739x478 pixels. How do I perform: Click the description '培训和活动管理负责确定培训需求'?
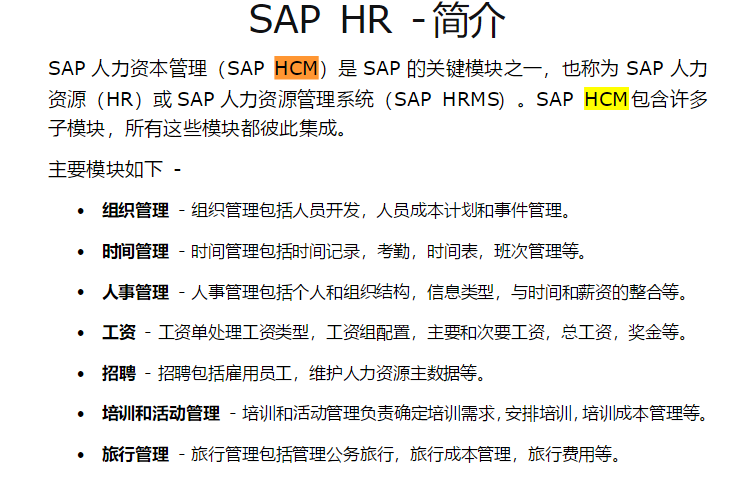[x=368, y=413]
